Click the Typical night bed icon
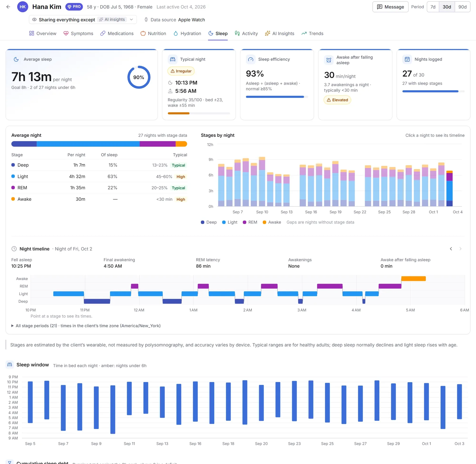The height and width of the screenshot is (464, 476). (x=173, y=59)
